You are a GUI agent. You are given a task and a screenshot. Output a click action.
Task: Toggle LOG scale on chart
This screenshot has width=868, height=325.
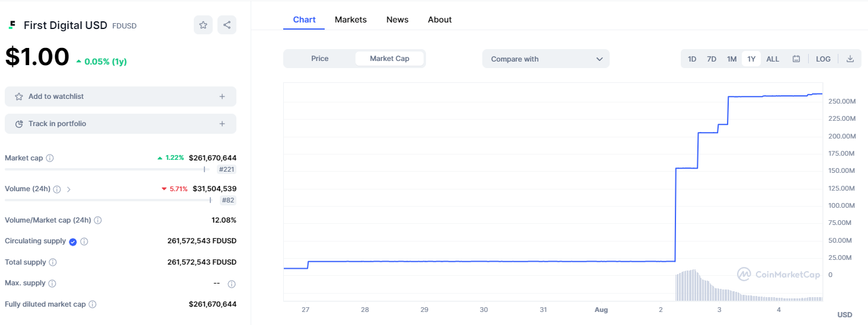coord(823,59)
